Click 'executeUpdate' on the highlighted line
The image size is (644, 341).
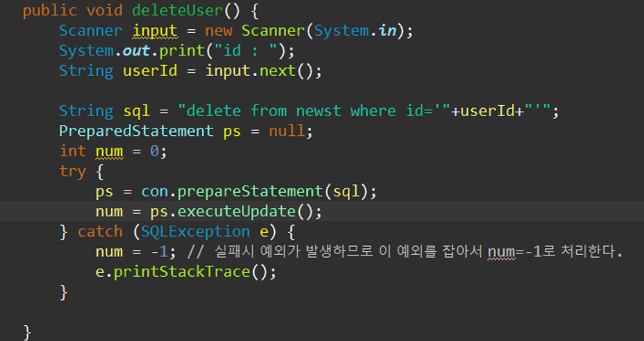pos(236,212)
